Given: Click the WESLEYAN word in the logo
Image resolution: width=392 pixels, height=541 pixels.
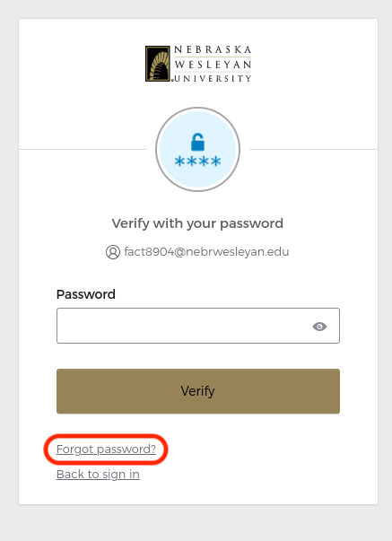Looking at the screenshot, I should 213,65.
